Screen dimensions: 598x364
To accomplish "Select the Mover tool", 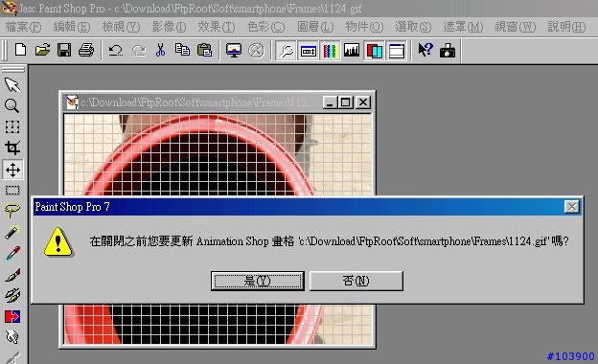I will tap(12, 170).
